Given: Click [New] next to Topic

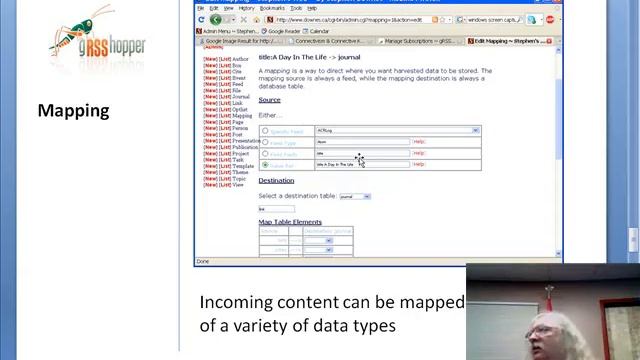Looking at the screenshot, I should click(211, 179).
